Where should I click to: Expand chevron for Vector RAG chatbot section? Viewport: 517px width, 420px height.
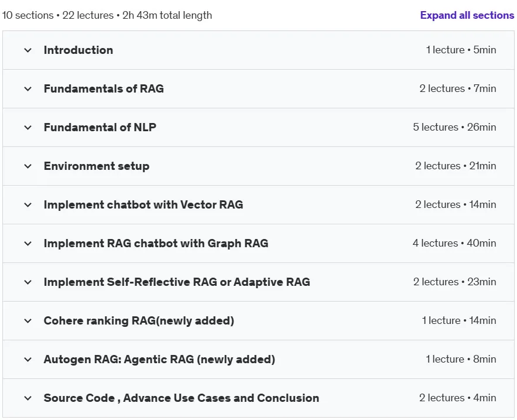pyautogui.click(x=28, y=205)
